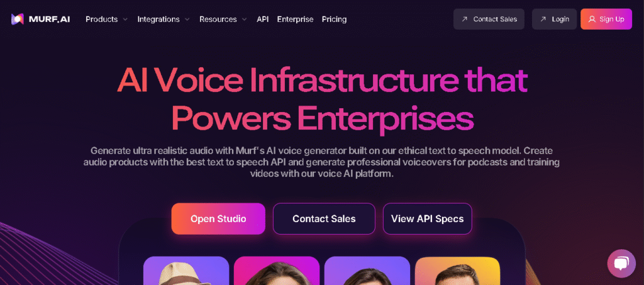Click the arrow icon on Login

tap(543, 19)
